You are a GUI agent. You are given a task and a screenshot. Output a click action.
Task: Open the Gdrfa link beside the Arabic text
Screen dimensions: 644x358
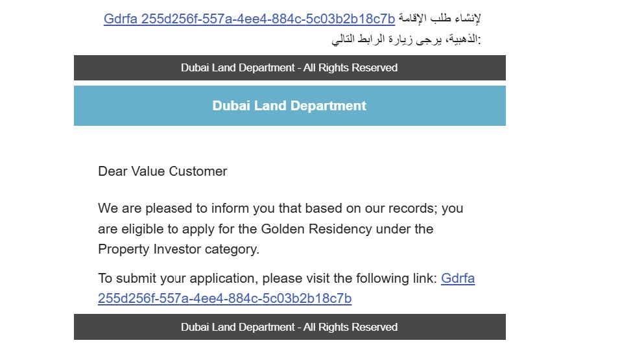click(249, 19)
